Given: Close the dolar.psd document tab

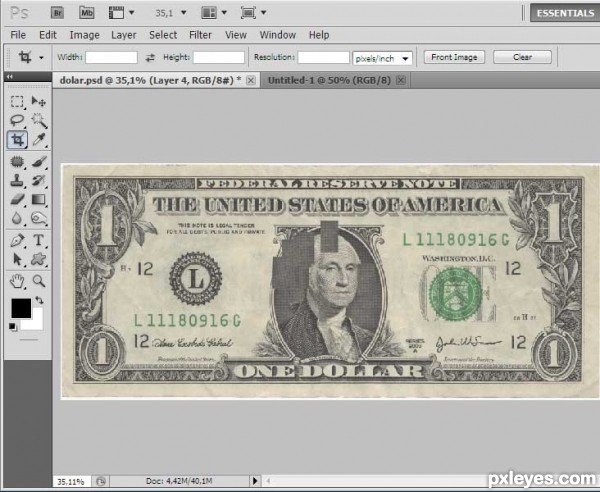Looking at the screenshot, I should 251,80.
